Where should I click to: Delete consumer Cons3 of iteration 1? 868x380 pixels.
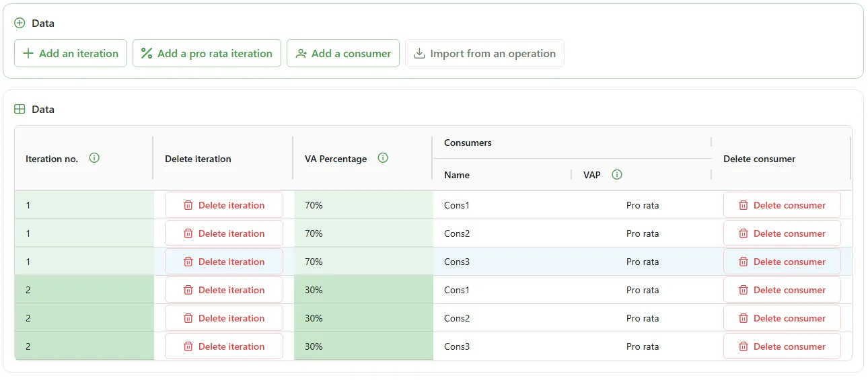[782, 262]
